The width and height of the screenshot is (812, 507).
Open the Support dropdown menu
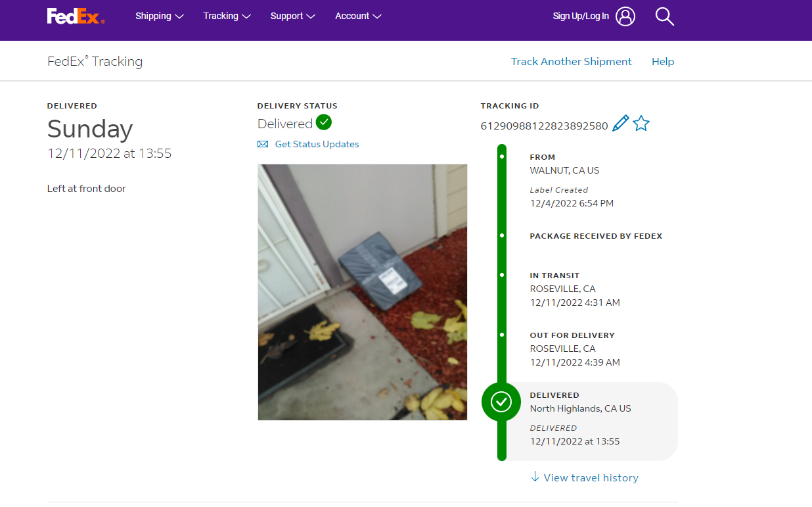[292, 16]
